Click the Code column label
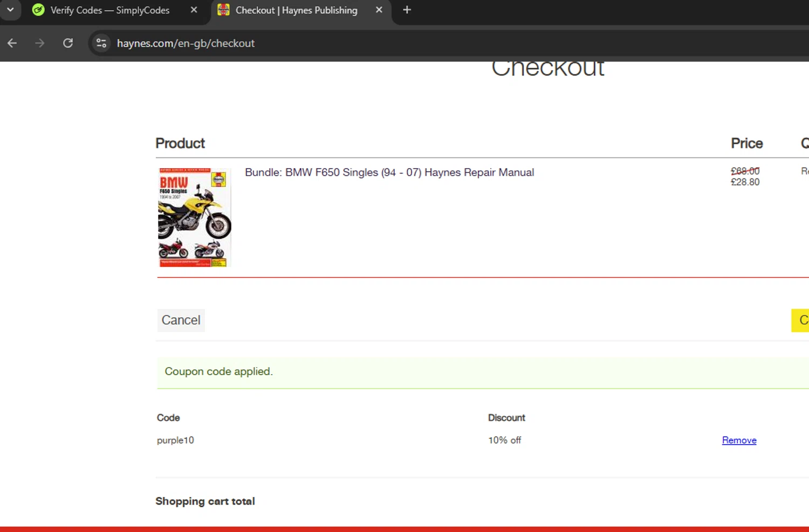 168,418
